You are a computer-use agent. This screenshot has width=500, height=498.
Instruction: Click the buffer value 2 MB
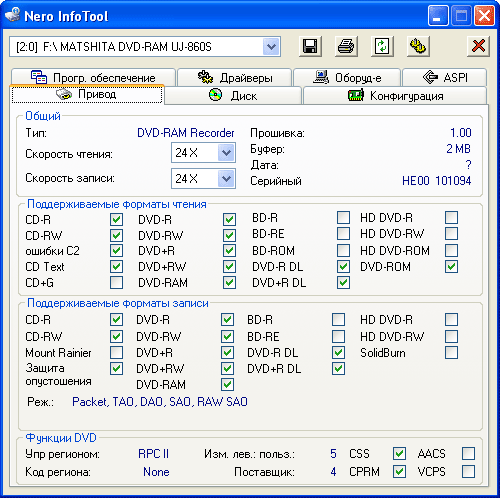click(x=459, y=149)
